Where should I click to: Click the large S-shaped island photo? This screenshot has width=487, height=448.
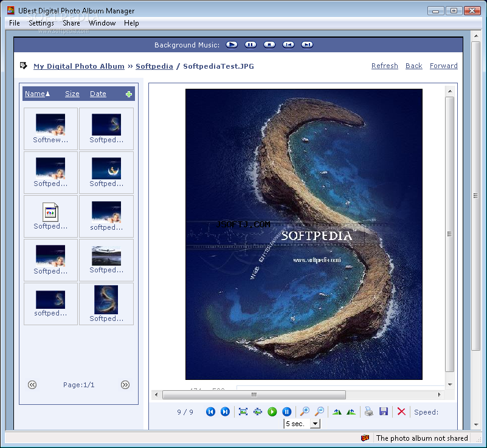click(304, 234)
